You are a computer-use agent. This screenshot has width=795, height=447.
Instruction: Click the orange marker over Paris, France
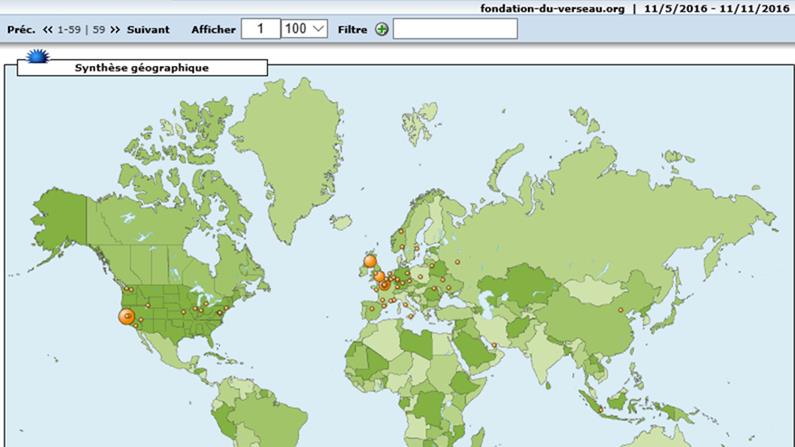pyautogui.click(x=385, y=285)
